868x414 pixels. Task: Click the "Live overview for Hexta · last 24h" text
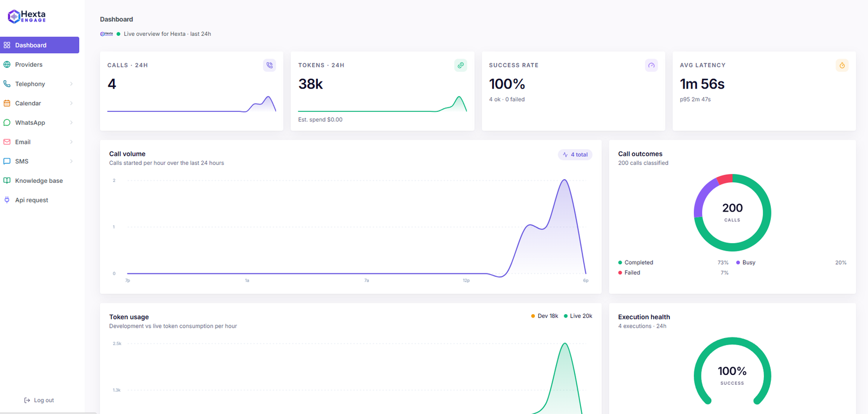point(167,34)
